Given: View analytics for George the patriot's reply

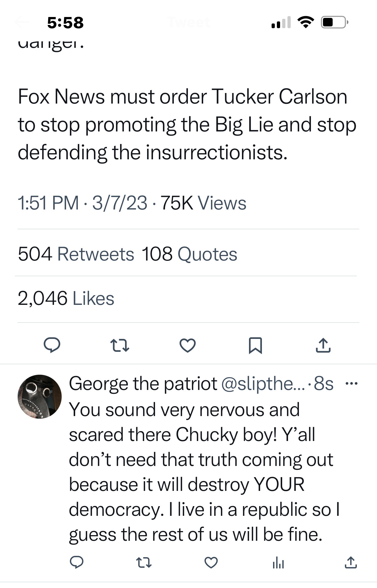Looking at the screenshot, I should (278, 563).
